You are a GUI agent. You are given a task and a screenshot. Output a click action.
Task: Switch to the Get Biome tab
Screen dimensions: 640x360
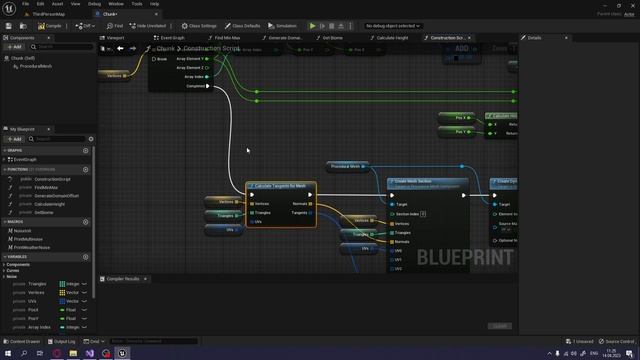point(330,38)
